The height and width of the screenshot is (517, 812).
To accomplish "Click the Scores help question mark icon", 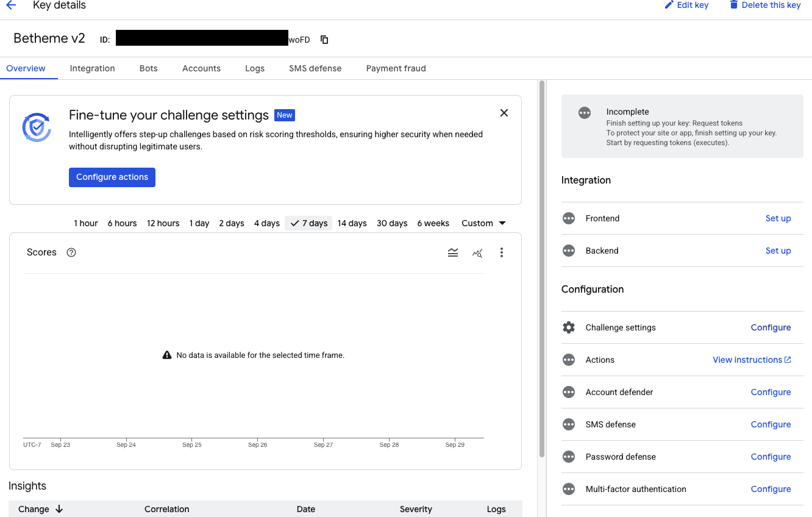I will (x=71, y=252).
